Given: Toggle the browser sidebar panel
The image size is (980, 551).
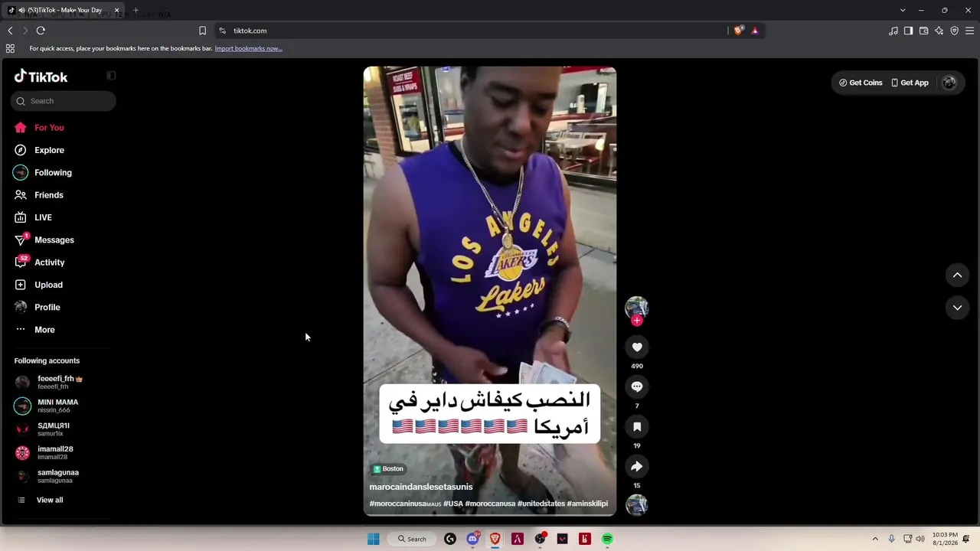Looking at the screenshot, I should (909, 31).
